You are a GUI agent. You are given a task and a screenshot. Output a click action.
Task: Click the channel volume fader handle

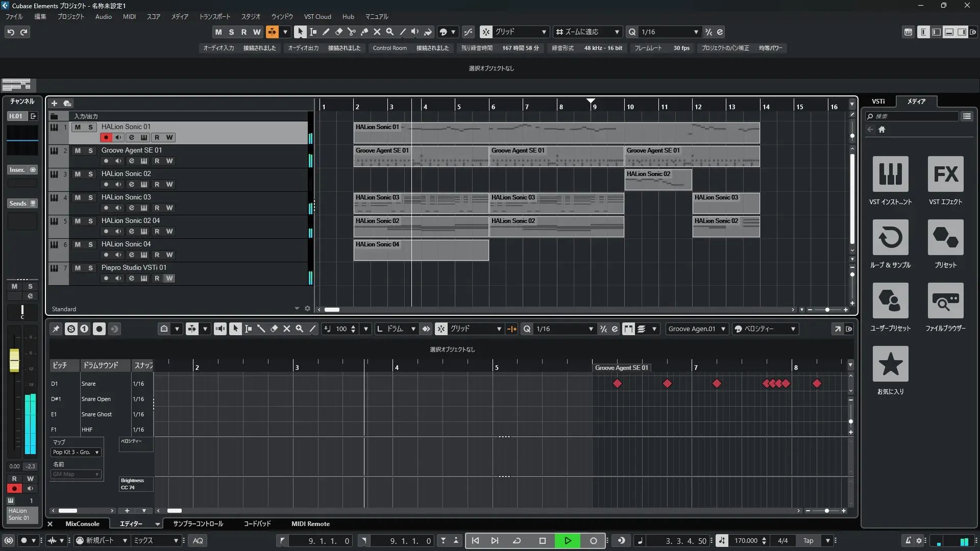[x=14, y=360]
